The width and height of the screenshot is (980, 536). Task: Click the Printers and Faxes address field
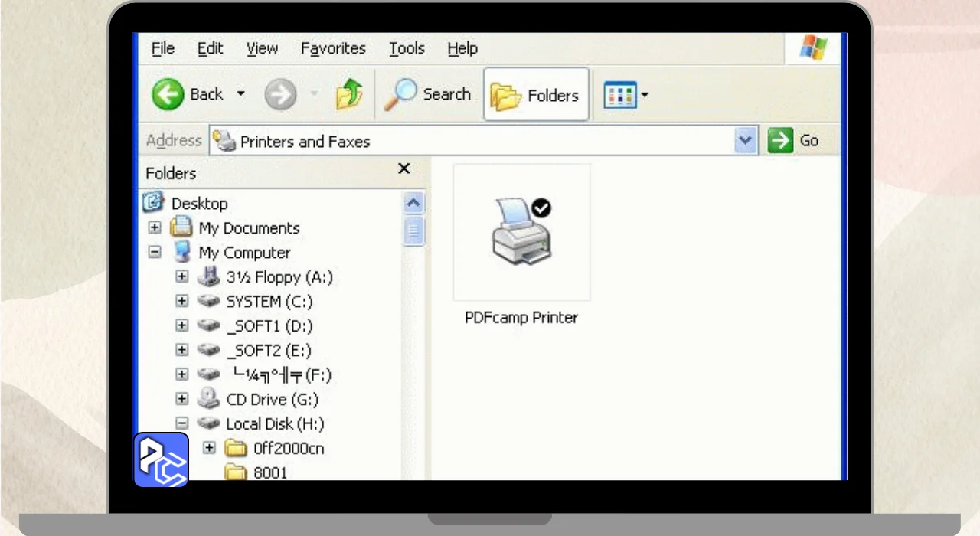[475, 142]
